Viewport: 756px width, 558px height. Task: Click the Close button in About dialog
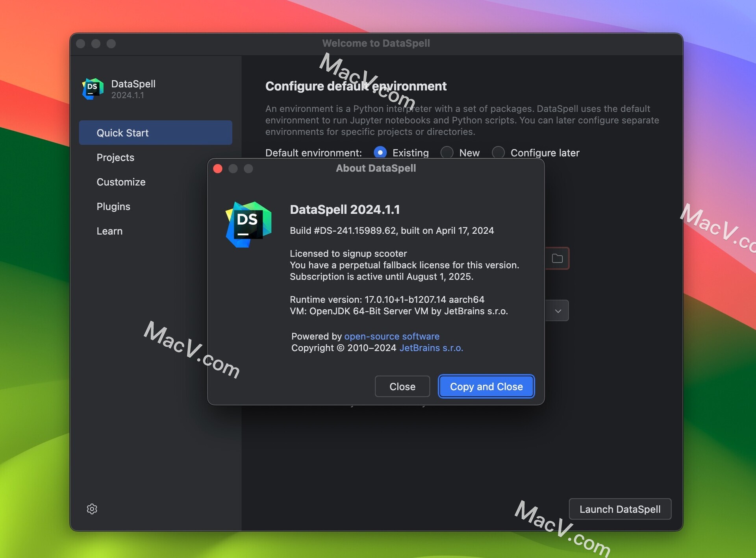coord(402,386)
